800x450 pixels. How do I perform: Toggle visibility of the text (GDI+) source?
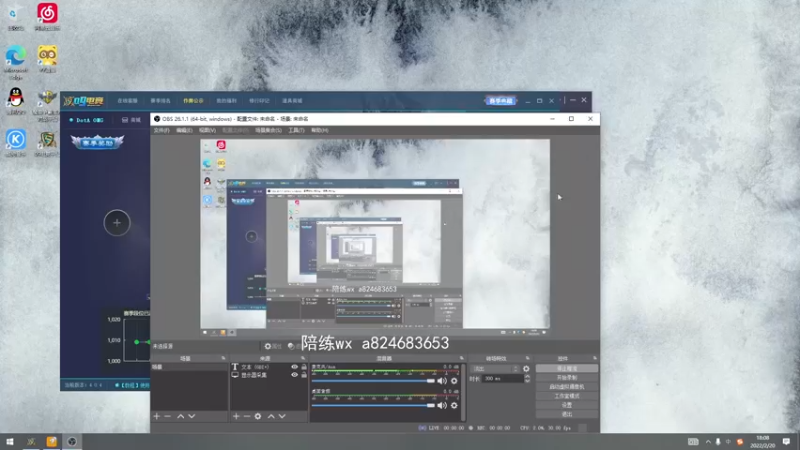tap(294, 367)
